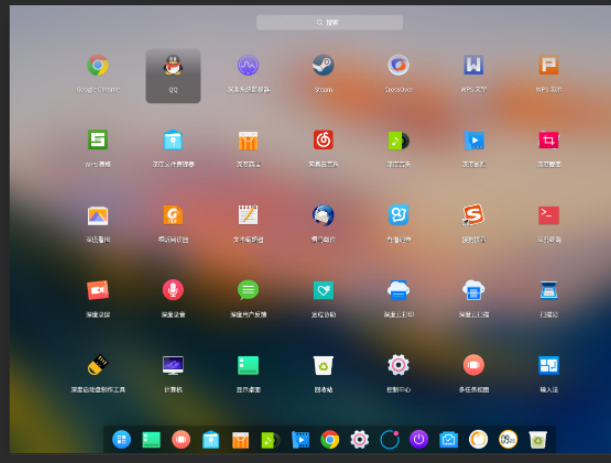
Task: Open the film player from the dock
Action: (300, 440)
